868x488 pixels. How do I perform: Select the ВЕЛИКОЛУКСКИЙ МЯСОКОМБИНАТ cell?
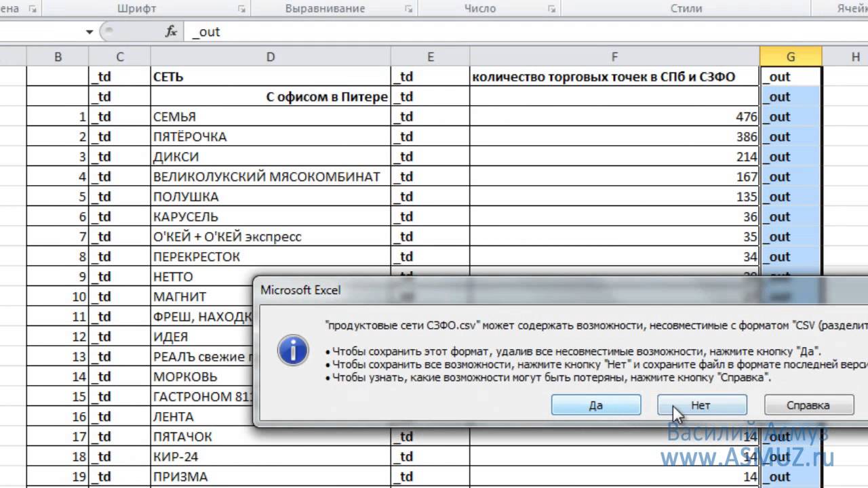271,177
